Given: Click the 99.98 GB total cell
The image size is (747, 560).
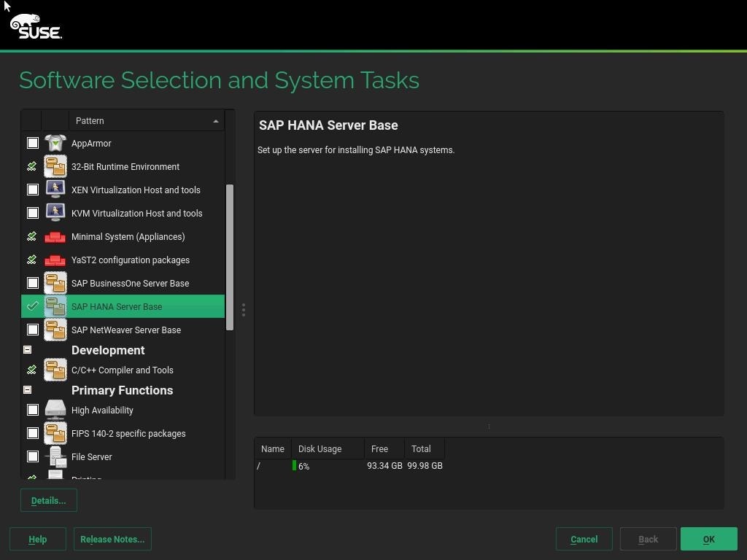Looking at the screenshot, I should [425, 466].
